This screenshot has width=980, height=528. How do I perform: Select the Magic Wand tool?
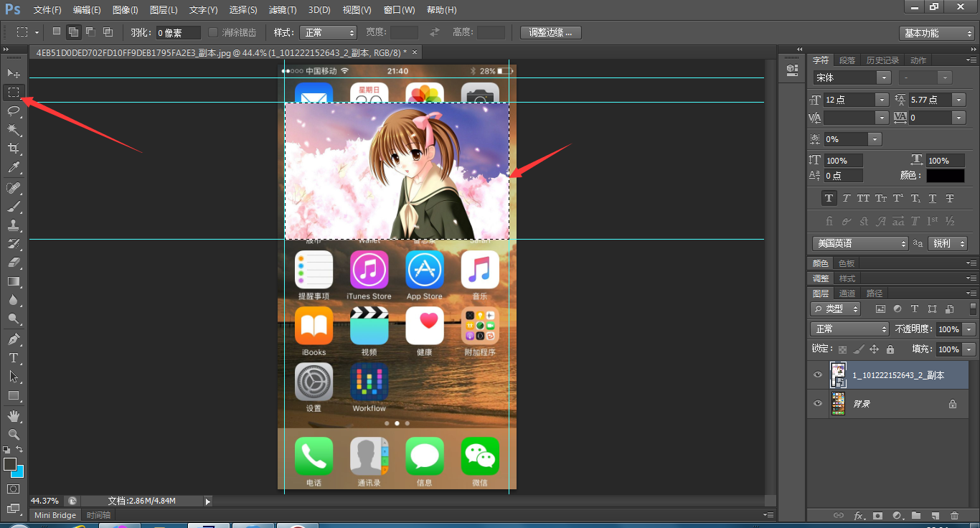(14, 130)
